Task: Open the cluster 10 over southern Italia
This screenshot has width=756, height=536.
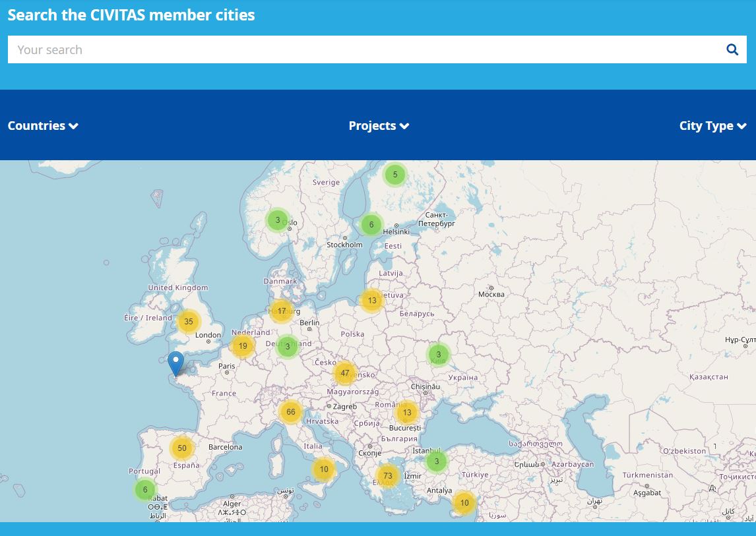Action: tap(323, 469)
